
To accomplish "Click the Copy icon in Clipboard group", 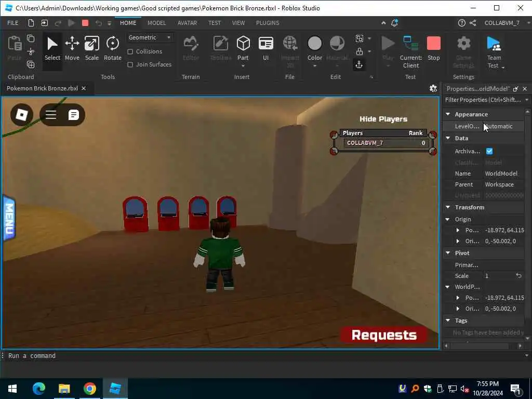I will click(x=31, y=38).
